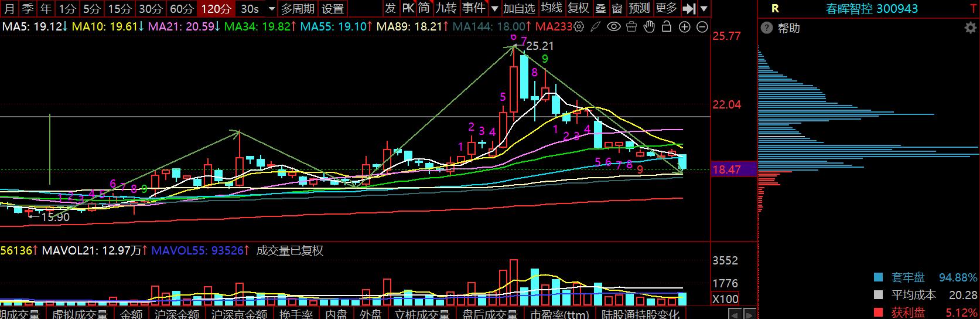Open chip distribution settings gear
The image size is (980, 319).
point(971,28)
